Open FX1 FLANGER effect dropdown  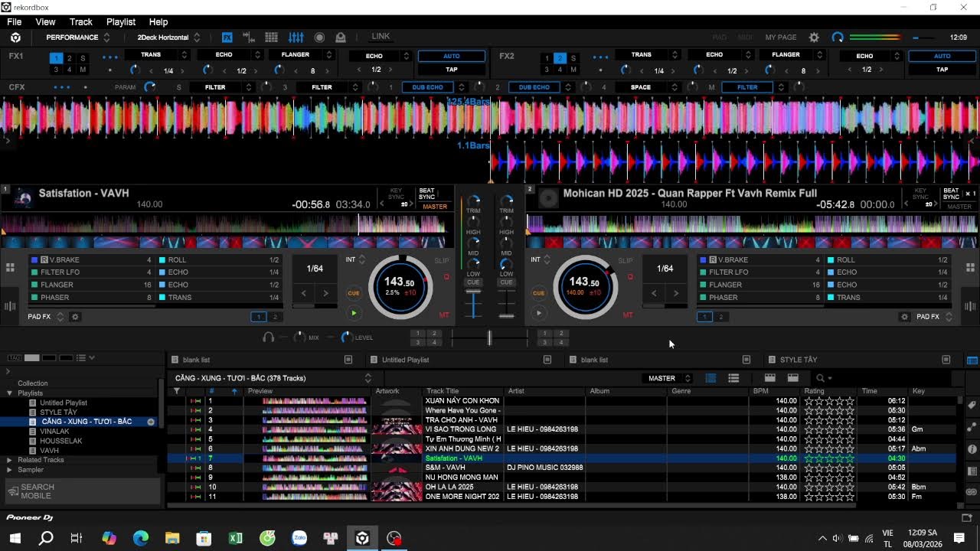click(x=302, y=55)
